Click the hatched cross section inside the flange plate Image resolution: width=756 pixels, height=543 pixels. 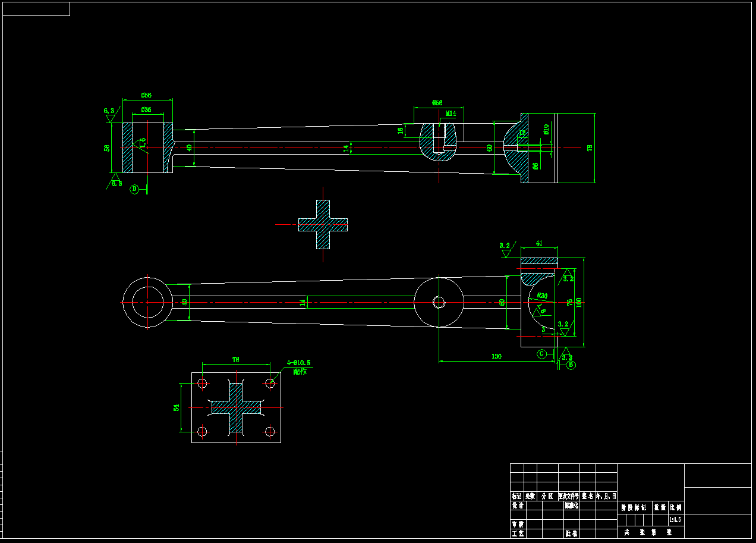point(236,407)
